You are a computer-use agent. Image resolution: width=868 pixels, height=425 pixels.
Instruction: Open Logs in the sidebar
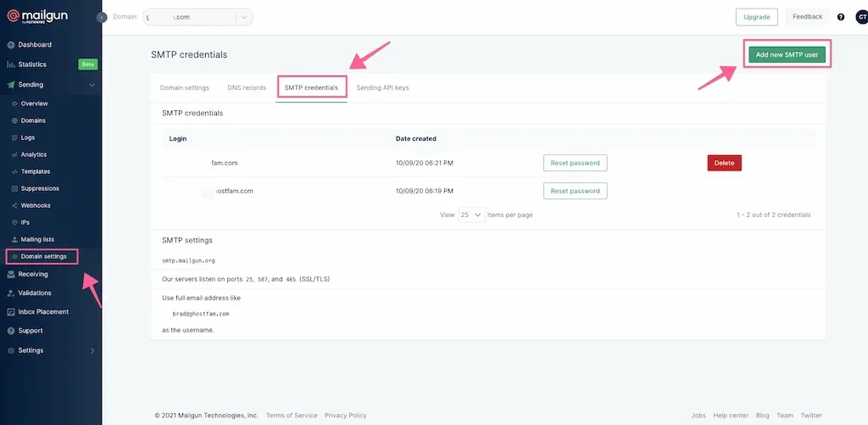(28, 137)
